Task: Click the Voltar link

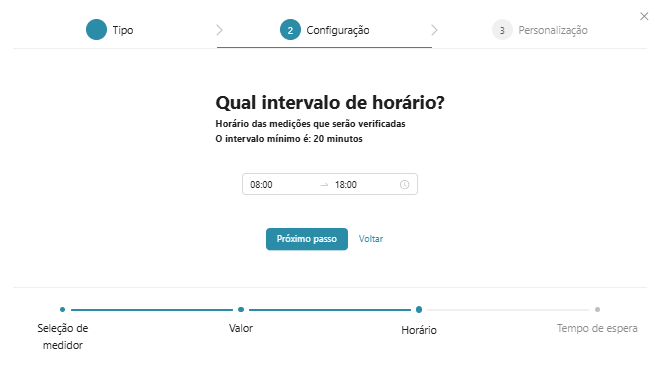Action: coord(371,239)
